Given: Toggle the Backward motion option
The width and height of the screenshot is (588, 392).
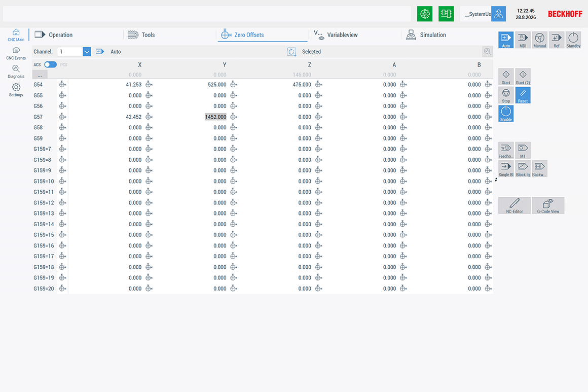Looking at the screenshot, I should [540, 168].
